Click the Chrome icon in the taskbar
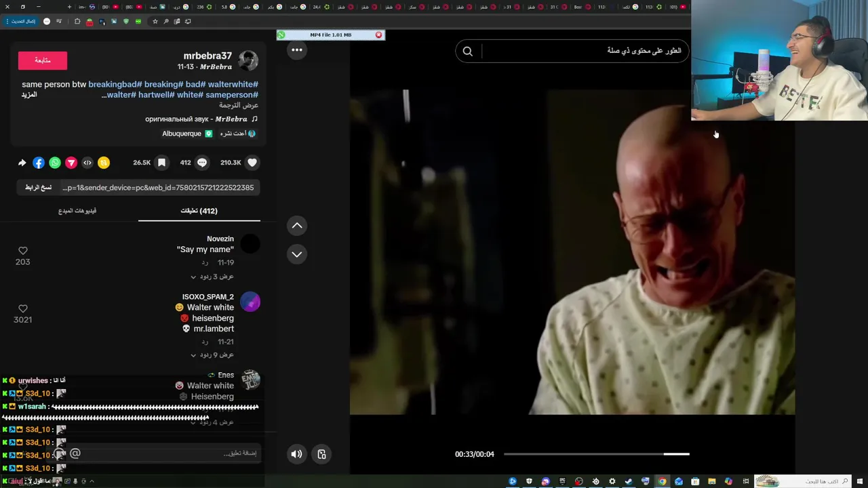The width and height of the screenshot is (868, 488). coord(662,481)
